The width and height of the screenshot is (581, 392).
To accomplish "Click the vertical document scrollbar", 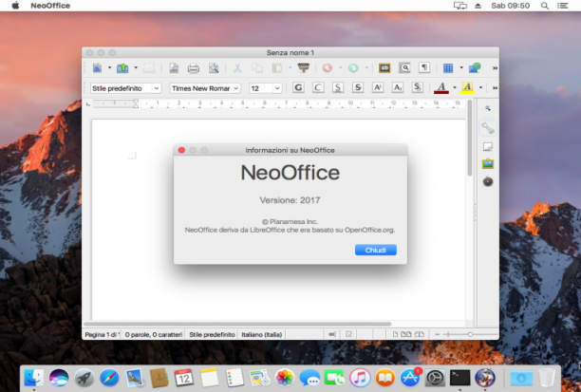I will click(470, 138).
